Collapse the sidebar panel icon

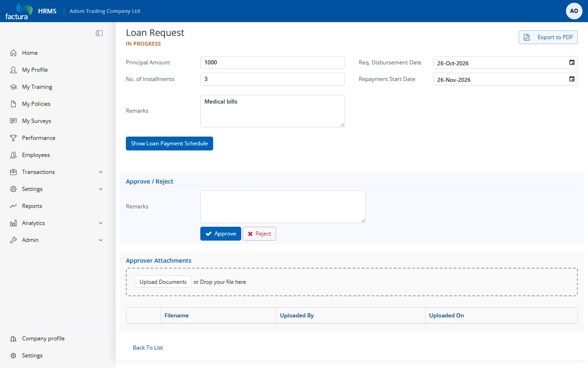point(99,33)
